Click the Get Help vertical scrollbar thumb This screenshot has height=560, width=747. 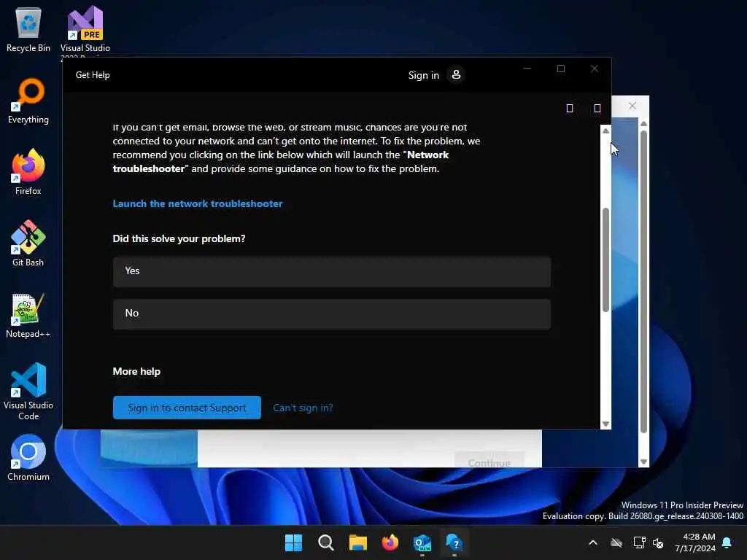click(x=605, y=260)
